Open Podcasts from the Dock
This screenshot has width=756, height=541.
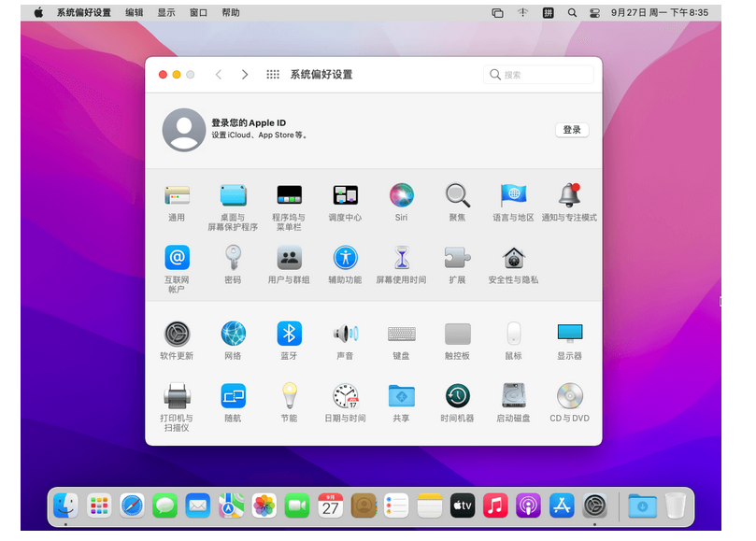[528, 505]
